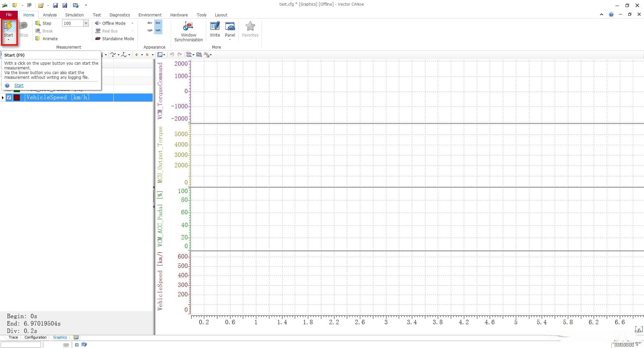Collapse the ribbon with the chevron arrow

(601, 14)
